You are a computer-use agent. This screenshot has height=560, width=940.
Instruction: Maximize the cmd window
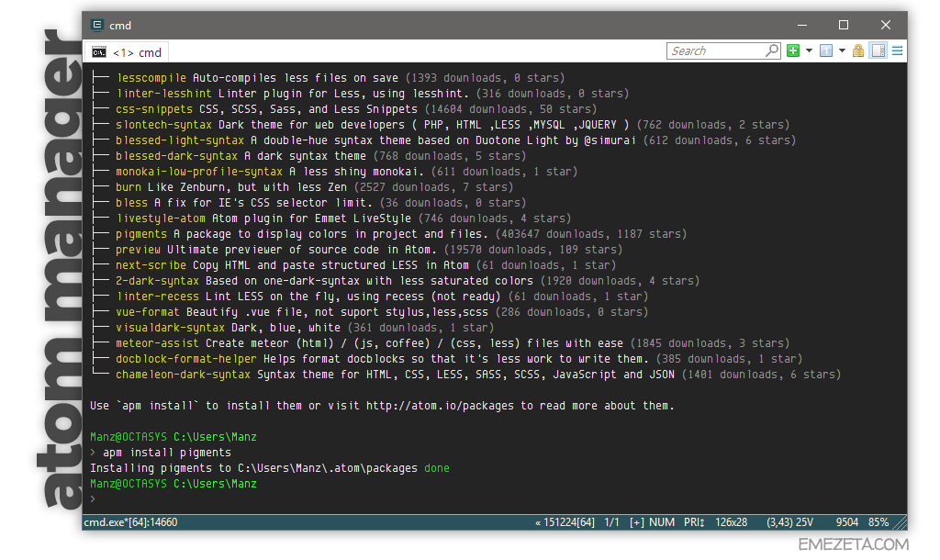point(844,25)
